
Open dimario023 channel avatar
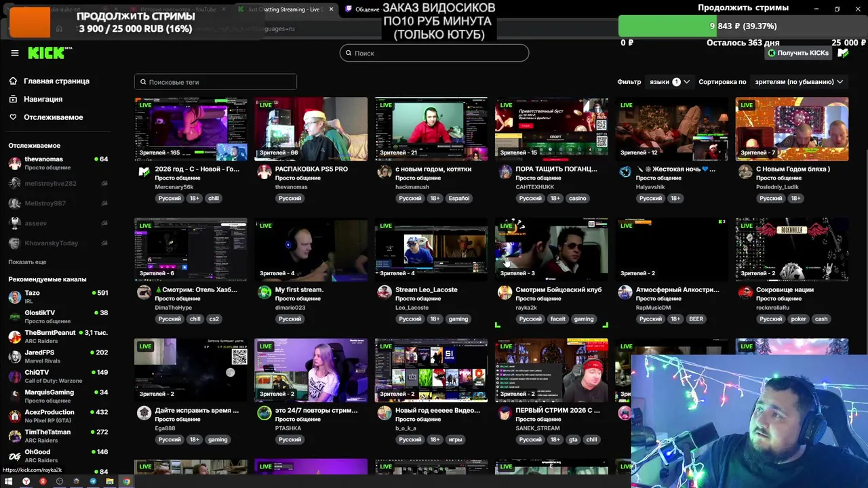(264, 293)
